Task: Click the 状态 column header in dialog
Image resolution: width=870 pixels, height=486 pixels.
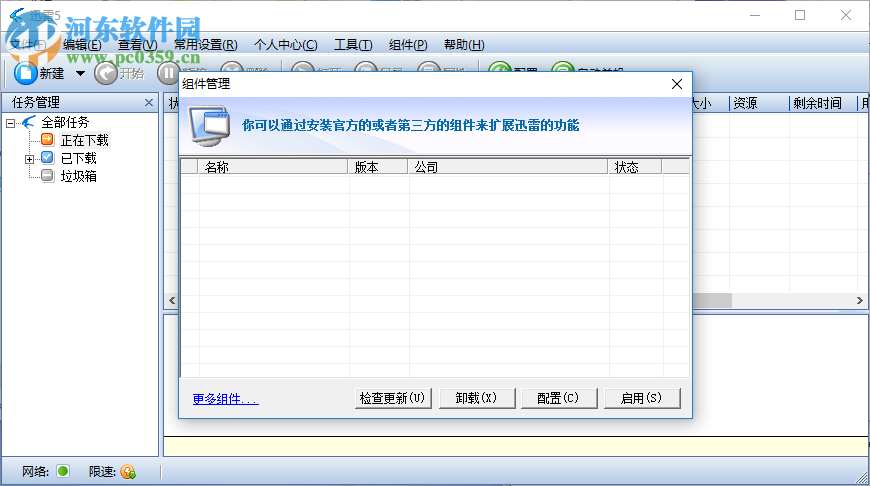Action: coord(635,167)
